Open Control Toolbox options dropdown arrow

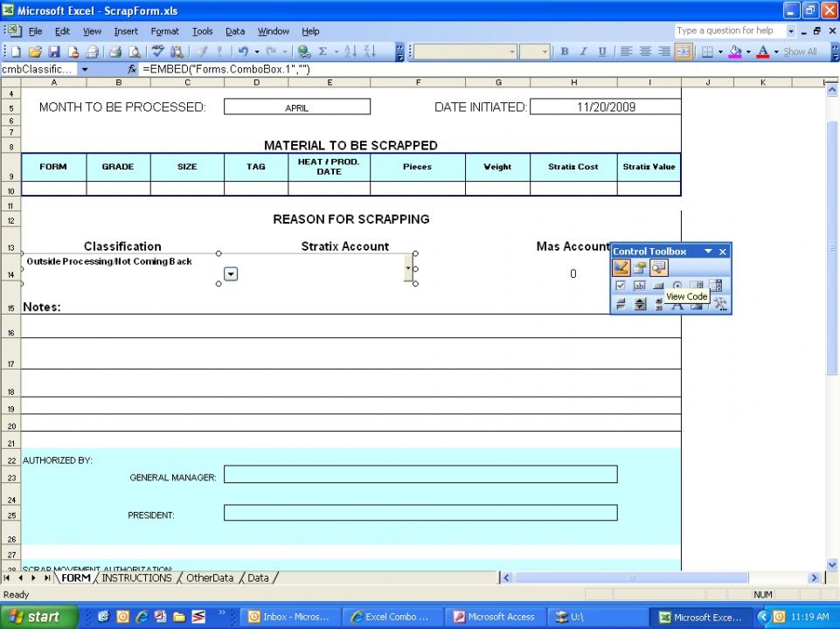(708, 251)
